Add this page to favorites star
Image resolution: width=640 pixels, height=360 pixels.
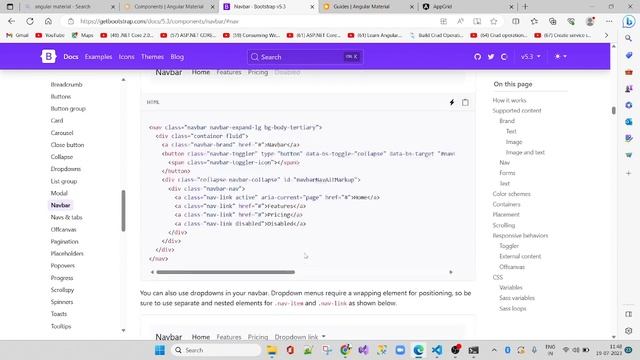point(493,21)
